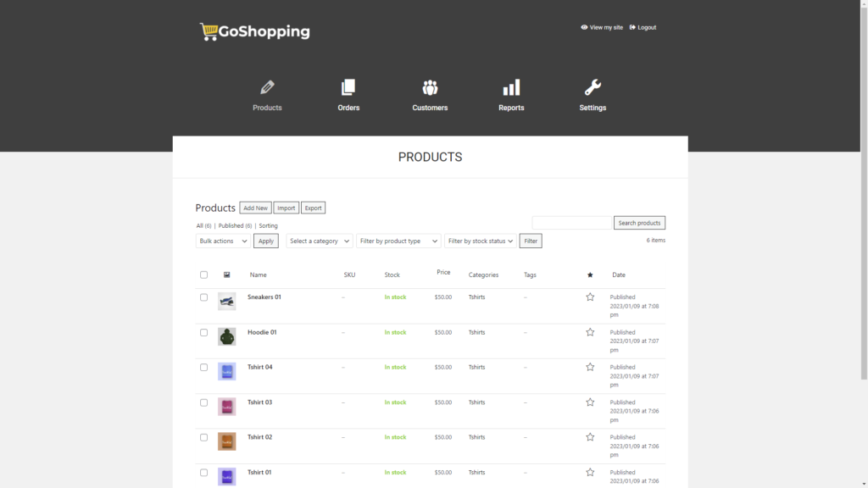Open the Select a category dropdown
This screenshot has width=868, height=488.
(319, 241)
